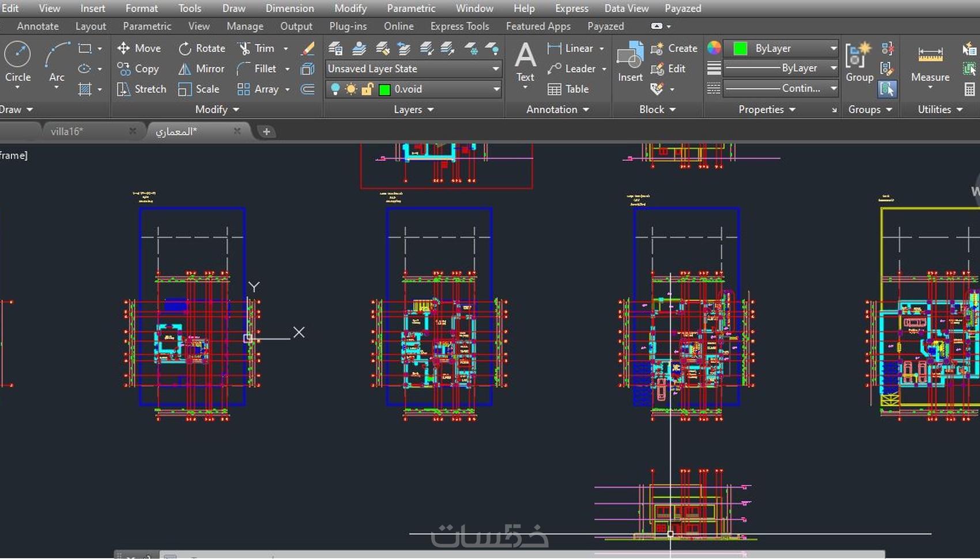980x559 pixels.
Task: Start the Measure utility
Action: tap(930, 56)
